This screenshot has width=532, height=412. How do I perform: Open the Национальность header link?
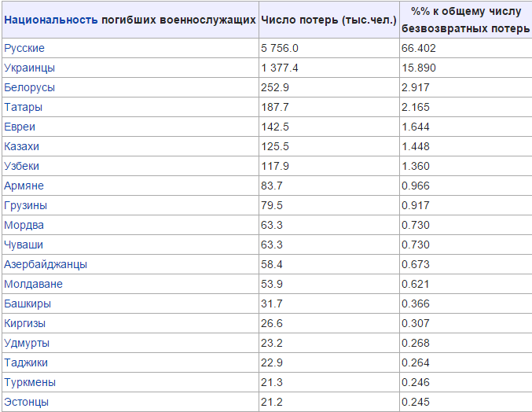tap(51, 19)
